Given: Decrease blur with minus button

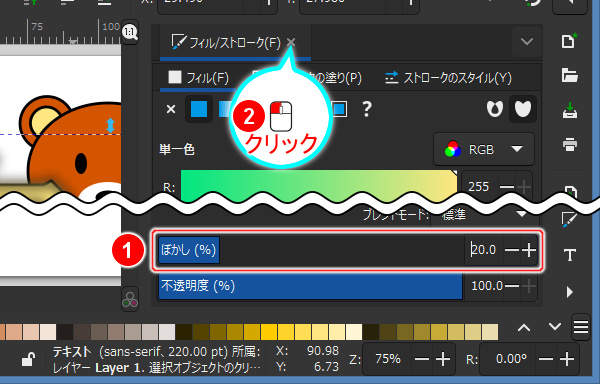Looking at the screenshot, I should 512,251.
